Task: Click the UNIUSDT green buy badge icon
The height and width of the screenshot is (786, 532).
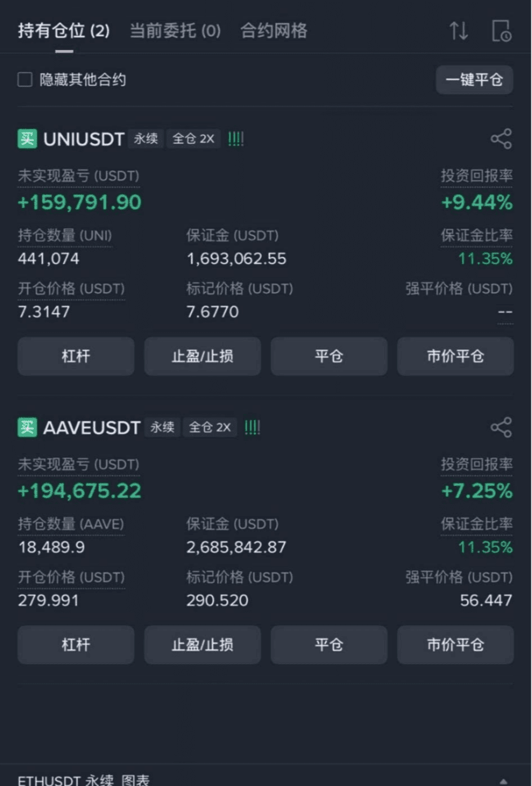Action: (x=27, y=139)
